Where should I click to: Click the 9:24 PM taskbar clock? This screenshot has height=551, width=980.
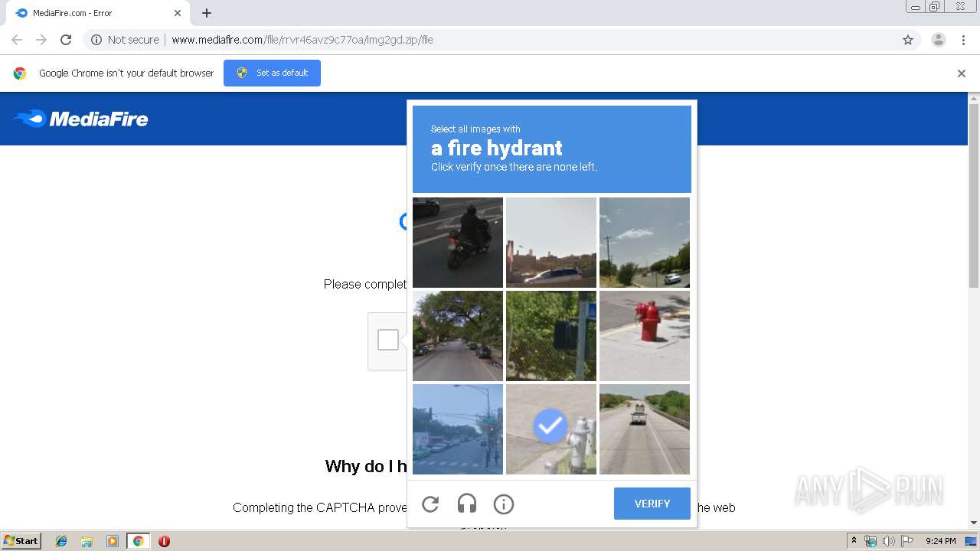[x=940, y=541]
